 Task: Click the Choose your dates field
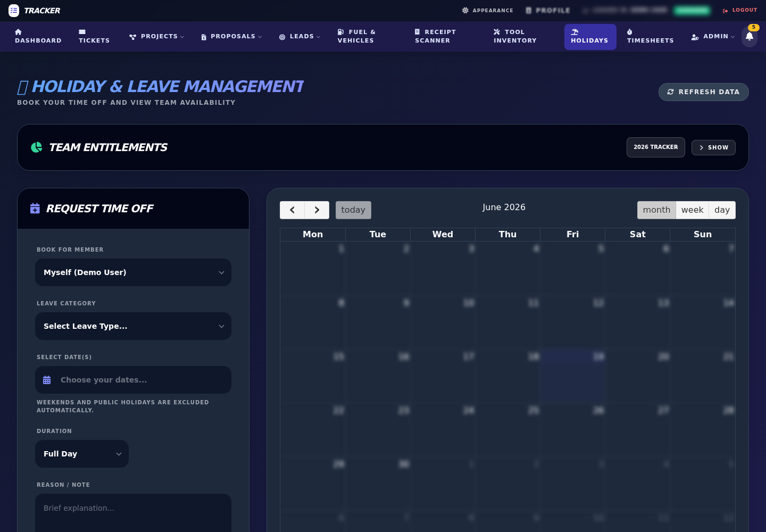(133, 380)
